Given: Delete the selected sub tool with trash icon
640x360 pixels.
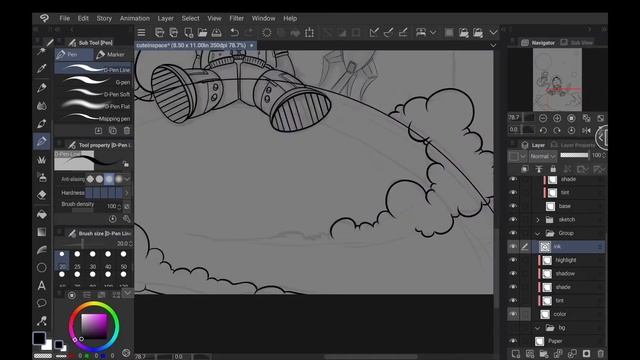Looking at the screenshot, I should click(x=127, y=131).
